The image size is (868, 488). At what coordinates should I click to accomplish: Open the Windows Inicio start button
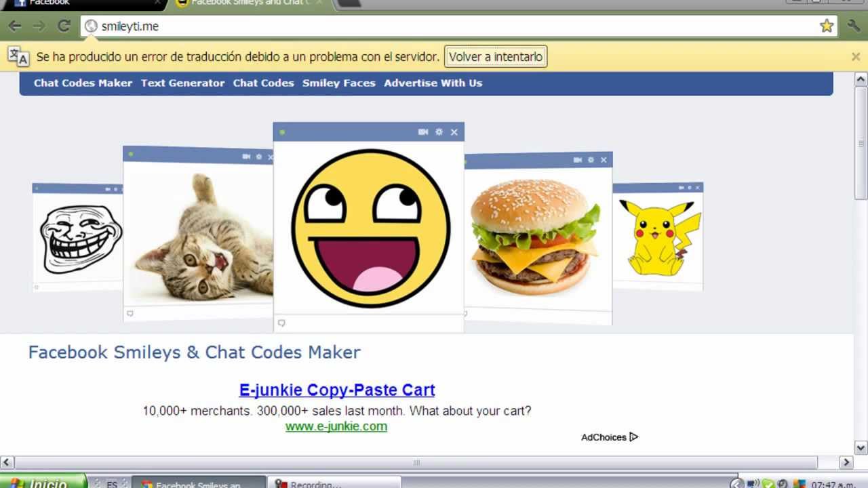[43, 483]
